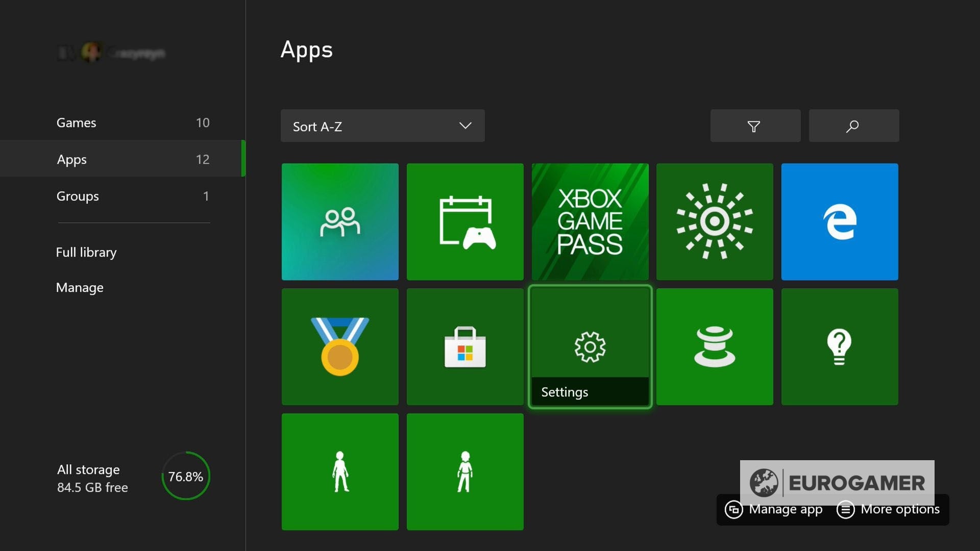The image size is (980, 551).
Task: Select the question mark tips tile
Action: pyautogui.click(x=839, y=346)
